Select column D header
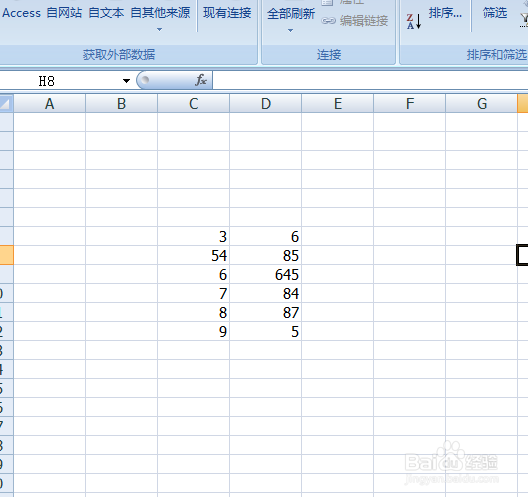The height and width of the screenshot is (497, 528). pyautogui.click(x=266, y=103)
